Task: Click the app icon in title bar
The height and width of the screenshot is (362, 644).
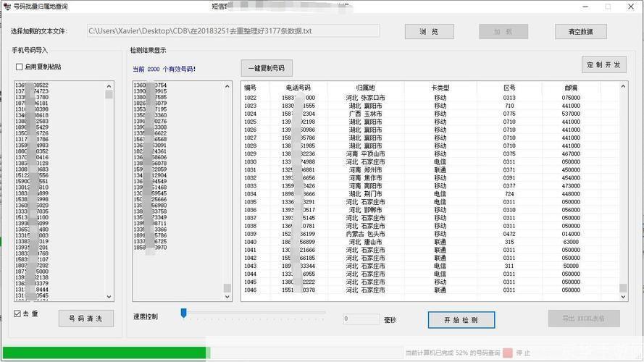Action: [x=7, y=7]
